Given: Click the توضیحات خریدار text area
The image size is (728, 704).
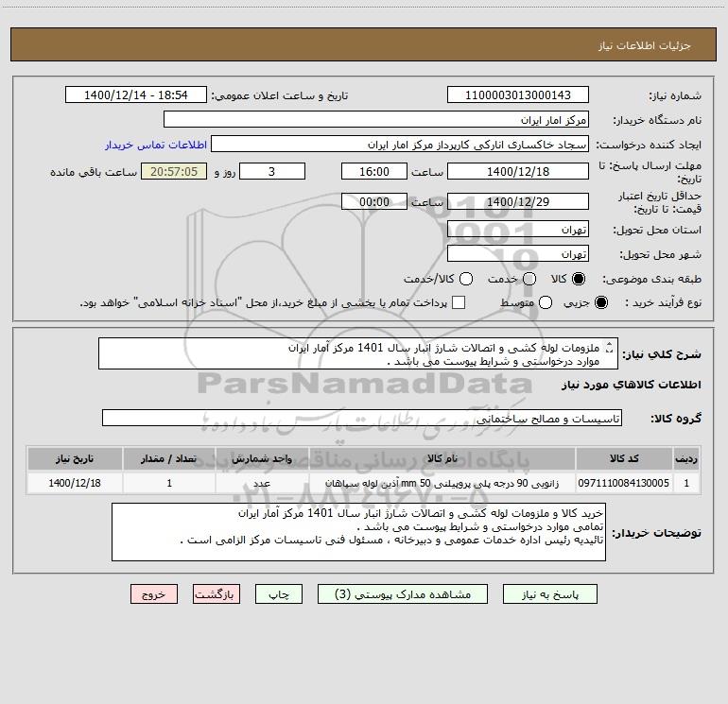Looking at the screenshot, I should pos(358,532).
